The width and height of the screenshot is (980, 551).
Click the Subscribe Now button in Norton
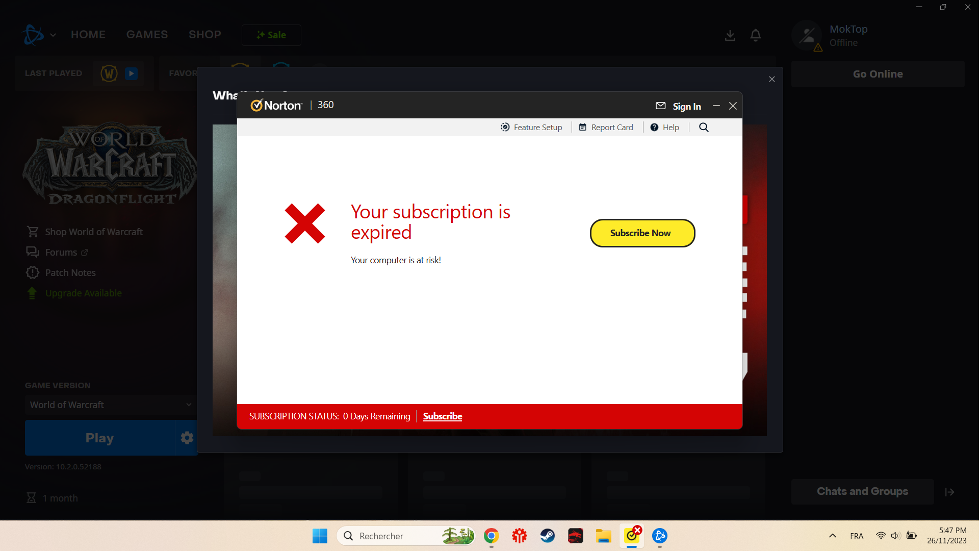[x=642, y=233]
